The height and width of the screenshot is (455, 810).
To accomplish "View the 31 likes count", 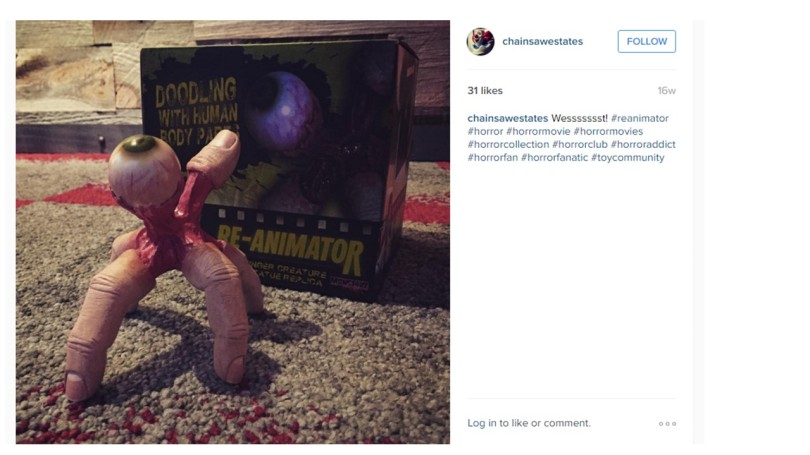I will tap(485, 90).
